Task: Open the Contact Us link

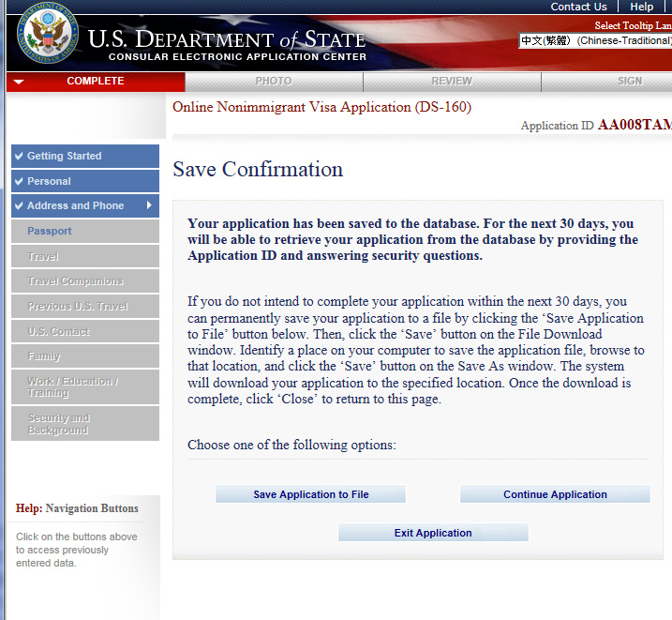Action: pyautogui.click(x=578, y=7)
